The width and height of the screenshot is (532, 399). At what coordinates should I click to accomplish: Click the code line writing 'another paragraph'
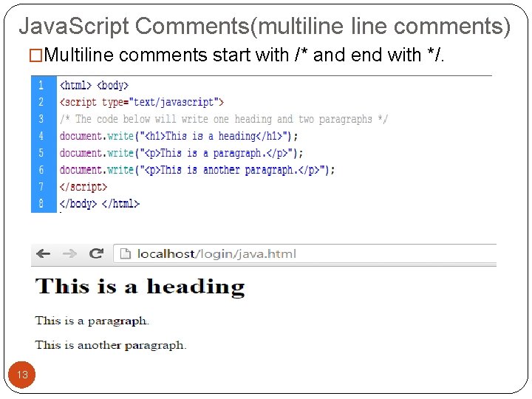(197, 170)
